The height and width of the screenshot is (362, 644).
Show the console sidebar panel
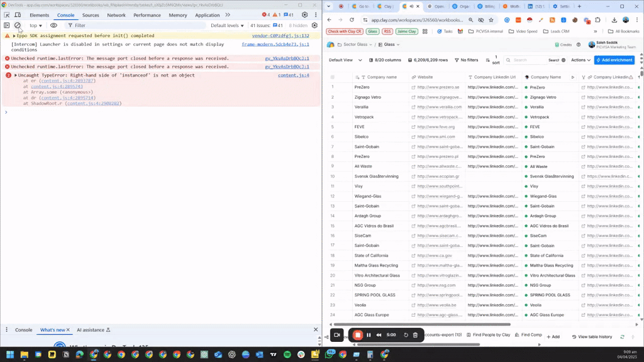6,25
